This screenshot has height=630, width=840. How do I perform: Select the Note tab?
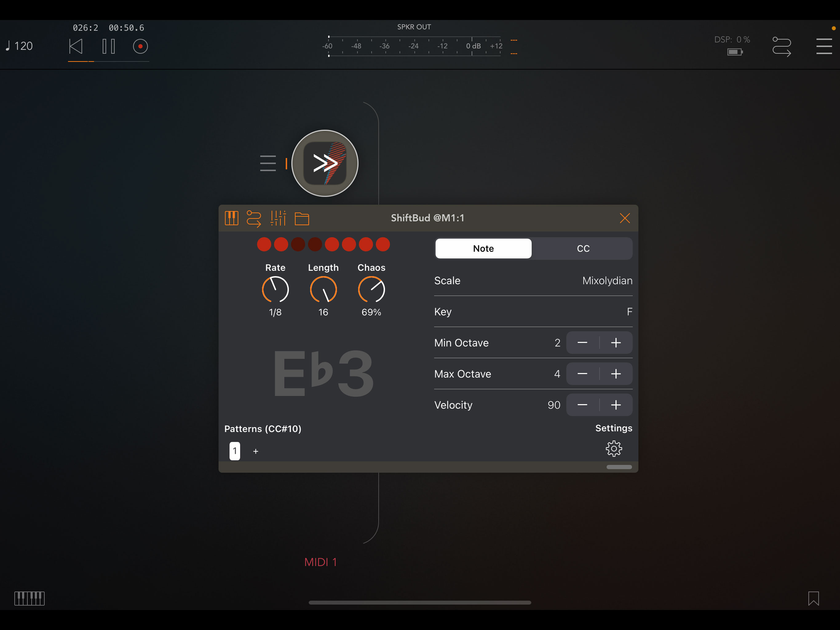click(x=483, y=249)
